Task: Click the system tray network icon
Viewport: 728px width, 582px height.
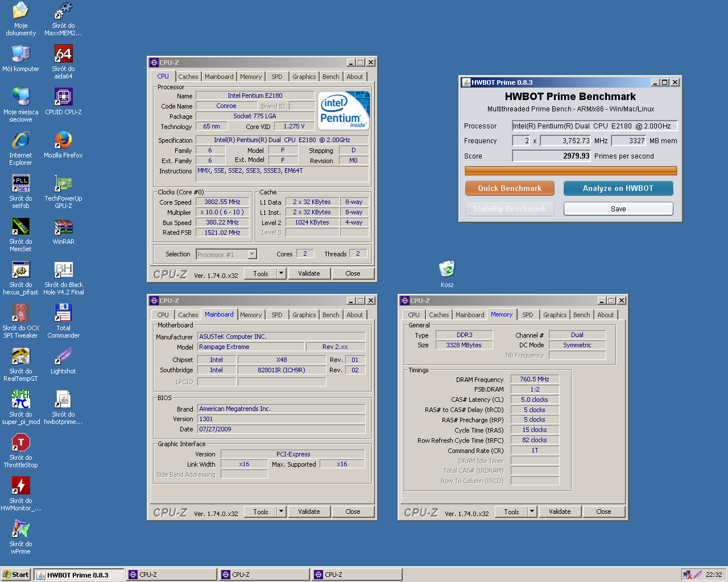Action: pyautogui.click(x=688, y=575)
